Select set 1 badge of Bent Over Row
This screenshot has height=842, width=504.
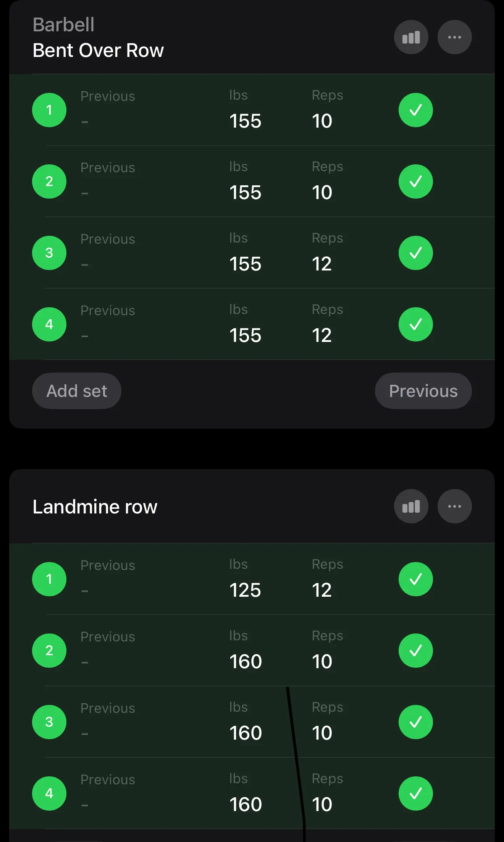pos(49,110)
